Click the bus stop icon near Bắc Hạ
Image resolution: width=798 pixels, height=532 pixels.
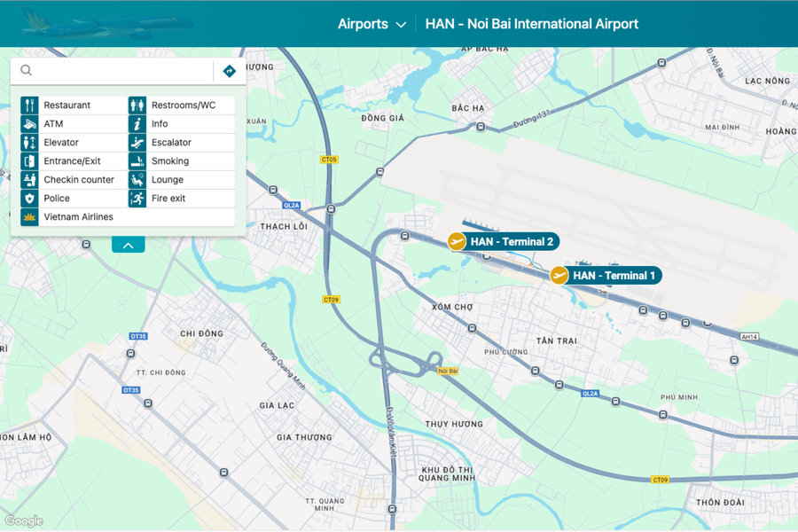[481, 127]
